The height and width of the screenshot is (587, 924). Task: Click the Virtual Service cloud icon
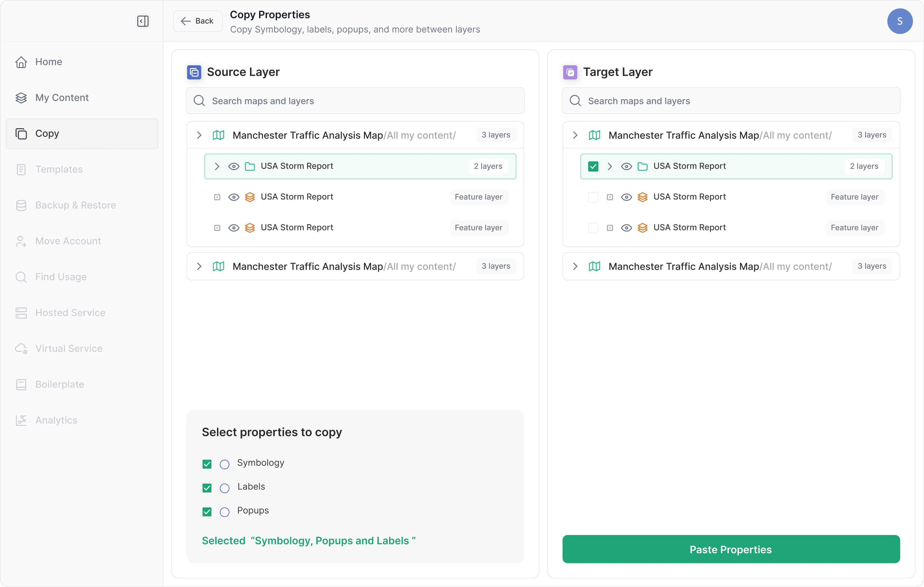21,349
